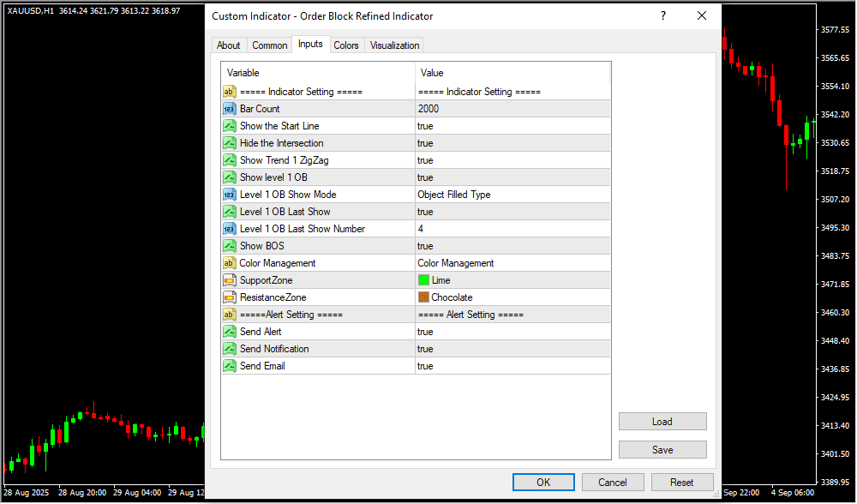Click the Level 1 OB Show Mode icon
This screenshot has width=857, height=504.
tap(229, 195)
